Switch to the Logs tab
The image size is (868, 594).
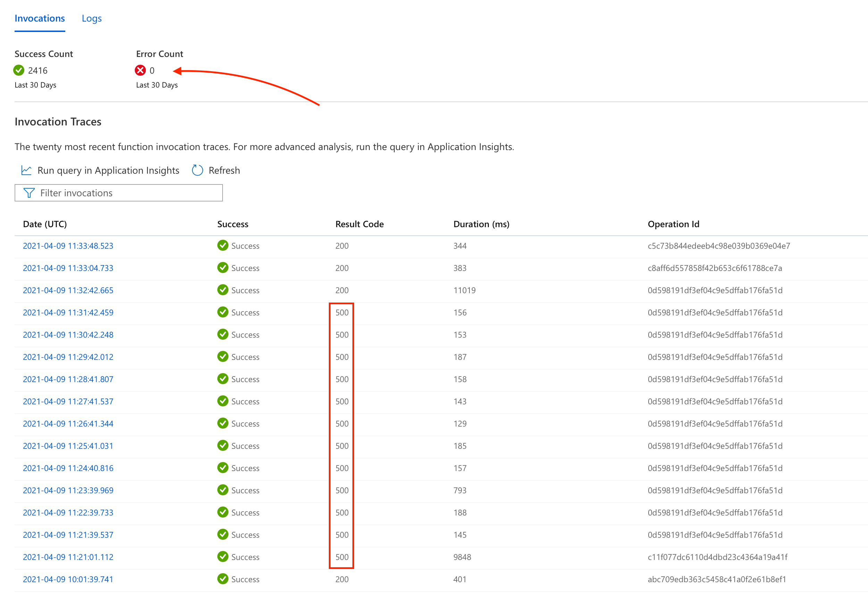pyautogui.click(x=92, y=18)
